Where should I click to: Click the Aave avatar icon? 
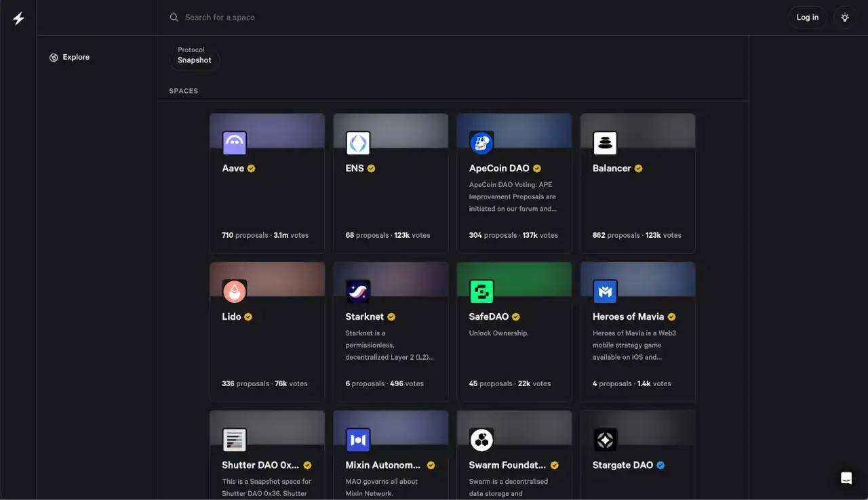click(235, 143)
